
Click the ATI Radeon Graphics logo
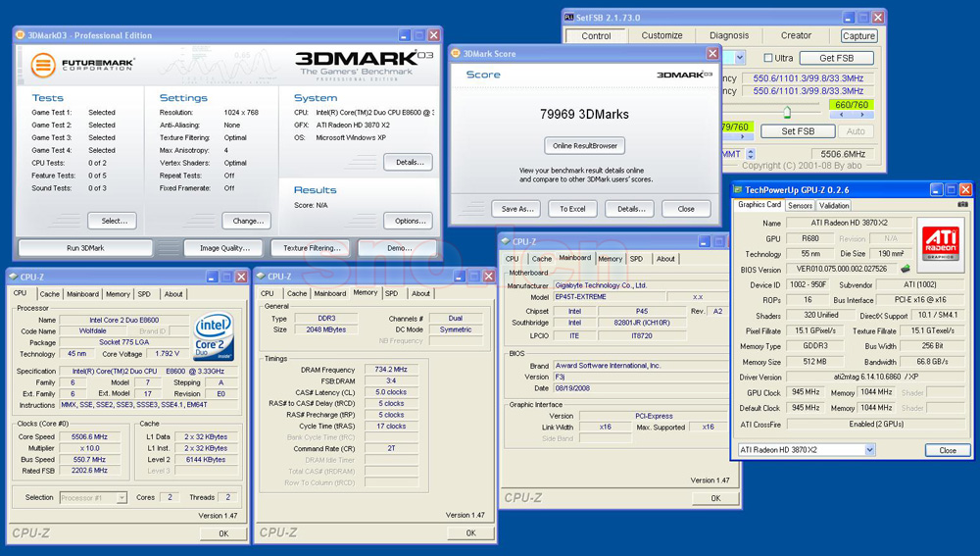pos(940,242)
